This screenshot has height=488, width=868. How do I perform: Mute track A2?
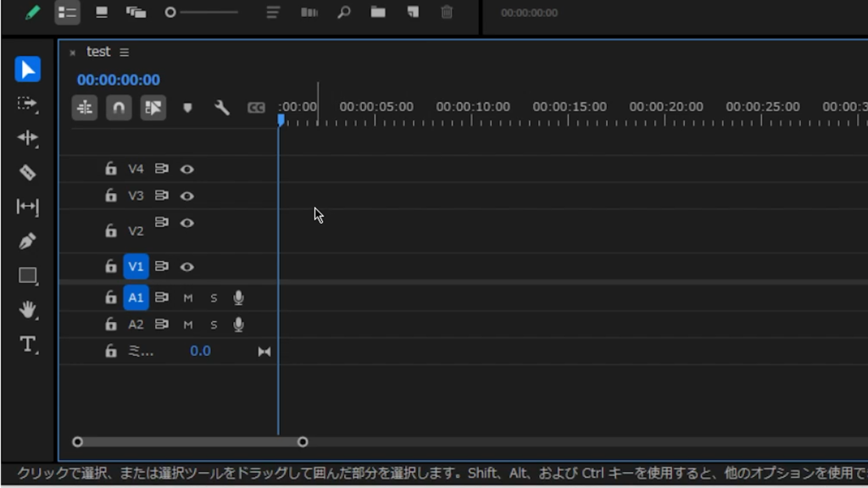[188, 324]
